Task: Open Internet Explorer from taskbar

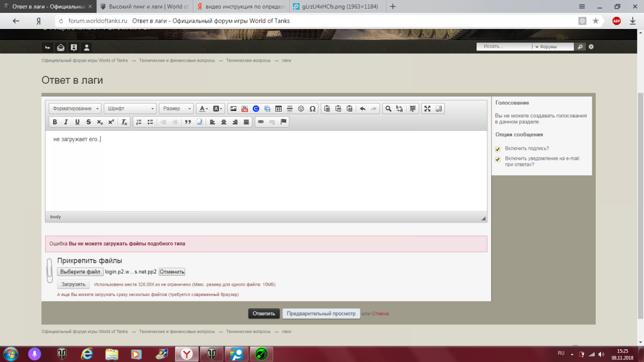Action: click(86, 354)
